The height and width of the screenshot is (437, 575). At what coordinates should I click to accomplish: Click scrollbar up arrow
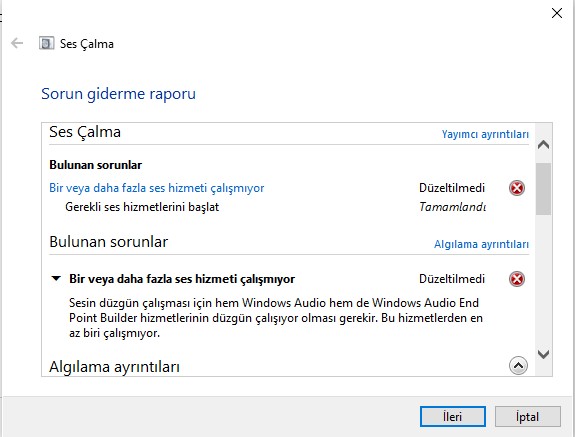(x=543, y=145)
